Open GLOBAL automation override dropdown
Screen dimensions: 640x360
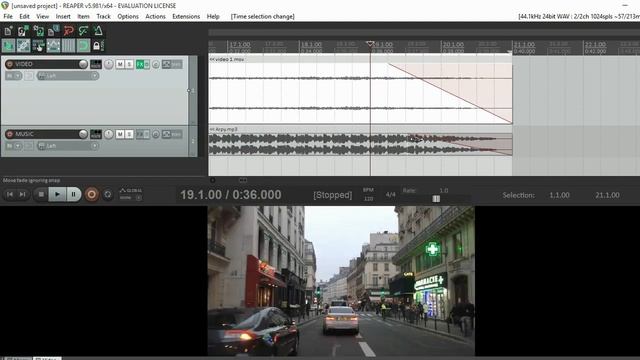[x=131, y=194]
